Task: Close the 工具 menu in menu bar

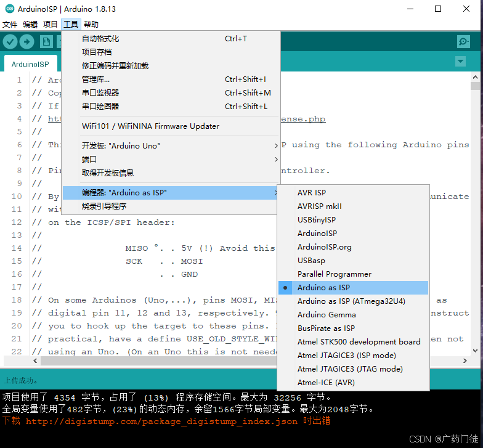Action: point(71,25)
